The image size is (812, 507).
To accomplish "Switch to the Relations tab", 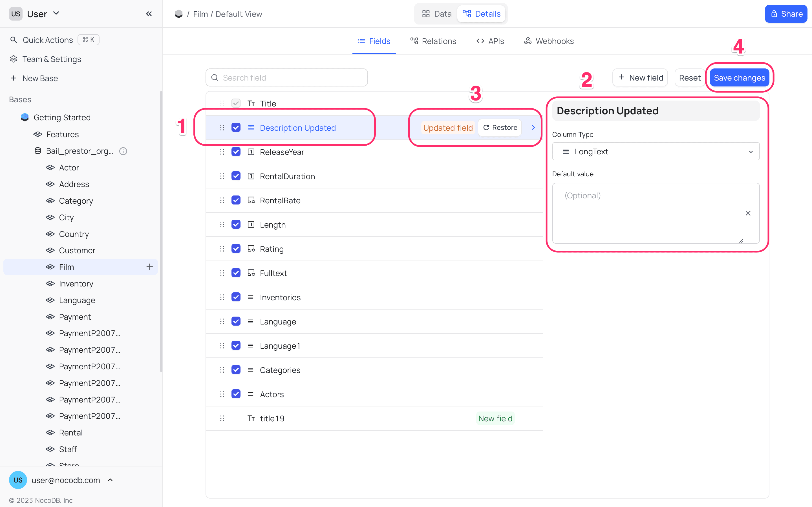I will 433,41.
